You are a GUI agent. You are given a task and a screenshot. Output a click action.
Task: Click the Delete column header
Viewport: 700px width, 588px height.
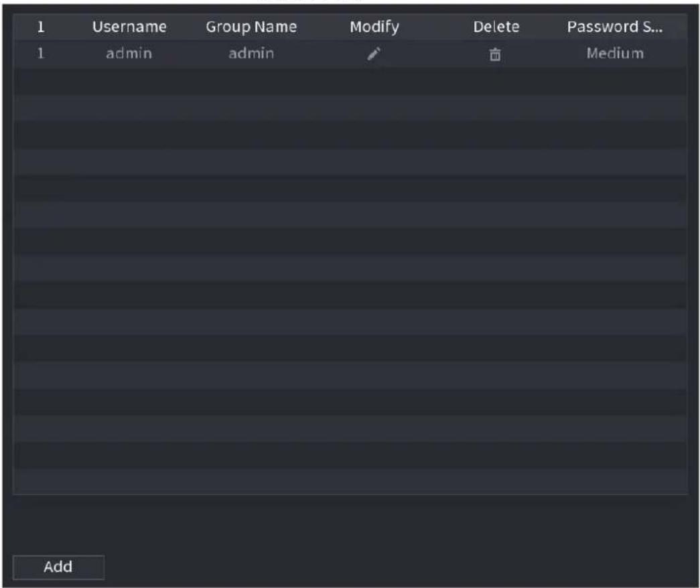click(496, 27)
